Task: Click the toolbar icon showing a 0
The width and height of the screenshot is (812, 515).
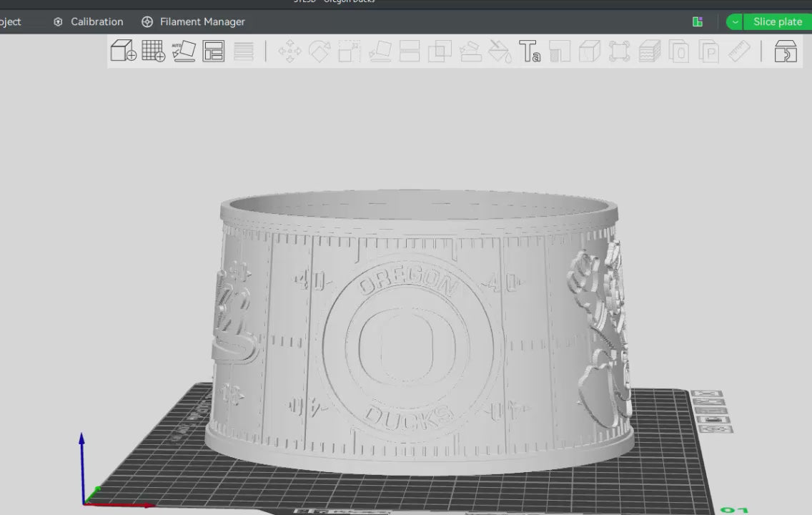Action: tap(679, 51)
